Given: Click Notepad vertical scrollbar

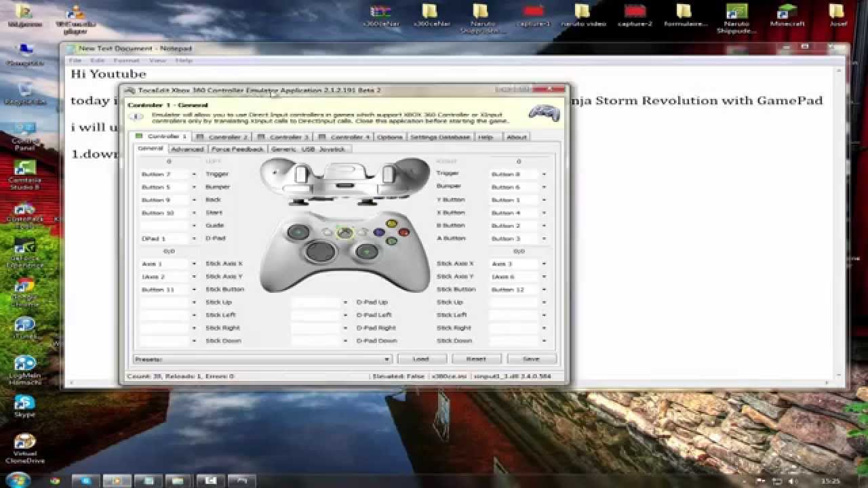Looking at the screenshot, I should click(x=840, y=222).
